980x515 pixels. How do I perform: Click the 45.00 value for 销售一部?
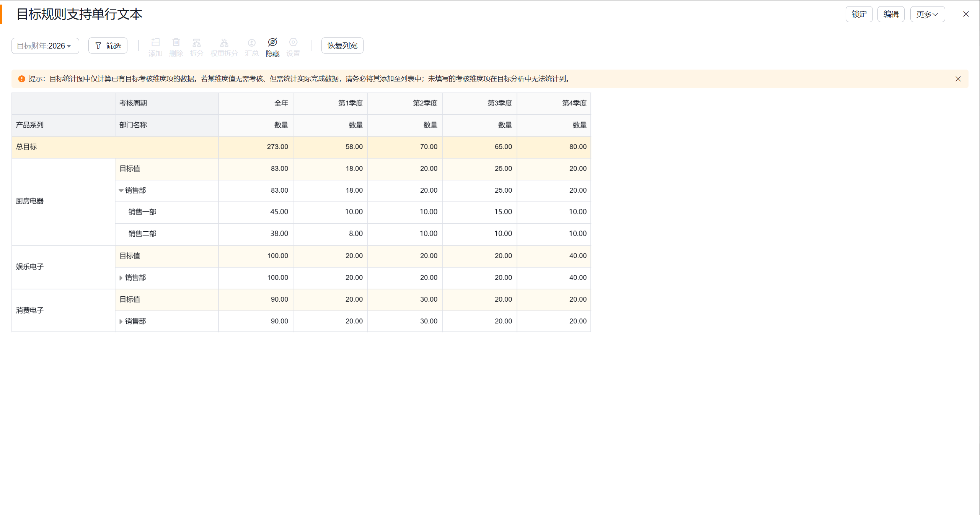tap(279, 212)
